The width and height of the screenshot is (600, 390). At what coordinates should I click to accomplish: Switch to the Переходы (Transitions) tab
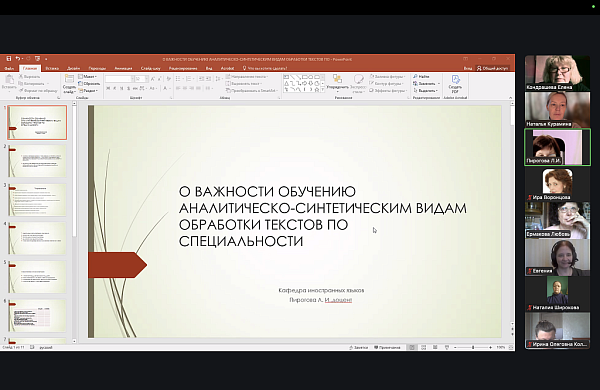[97, 68]
